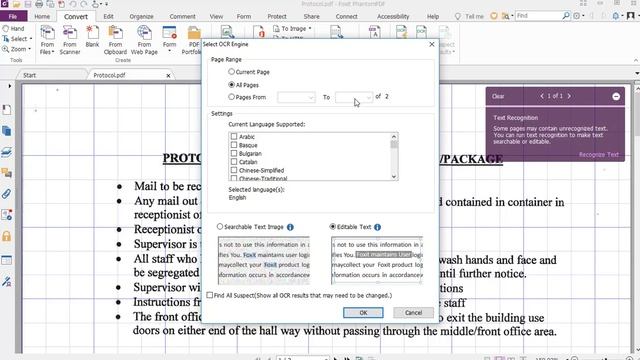The height and width of the screenshot is (360, 640).
Task: Check the Basque language box
Action: 234,145
